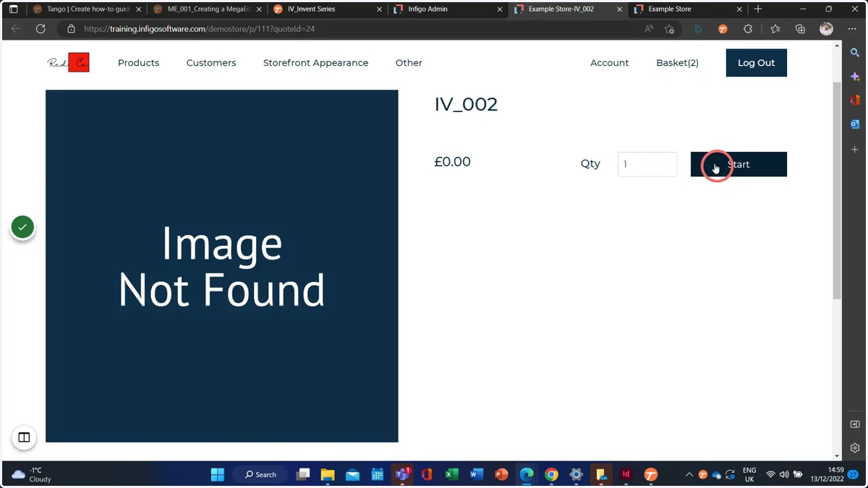The width and height of the screenshot is (868, 488).
Task: Open the Products menu
Action: tap(138, 63)
